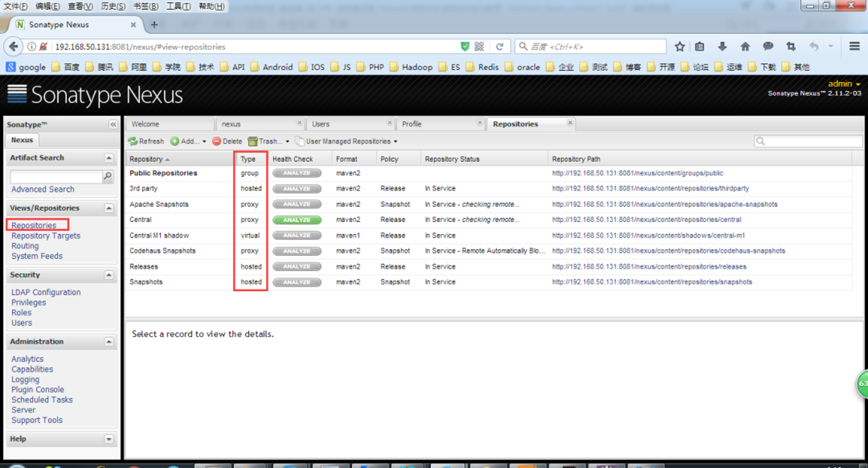The height and width of the screenshot is (468, 868).
Task: Click the Sonatype Nexus logo icon
Action: [17, 94]
